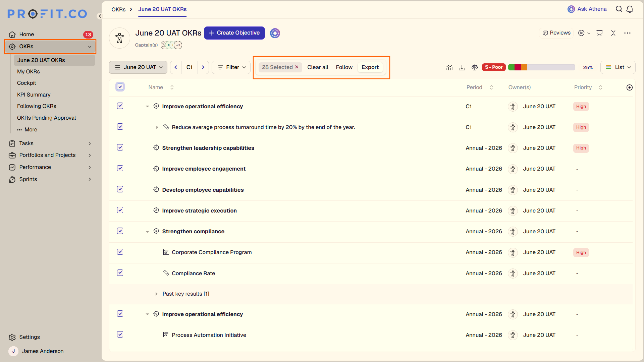This screenshot has width=644, height=362.
Task: Open the search magnifier icon
Action: [x=619, y=9]
